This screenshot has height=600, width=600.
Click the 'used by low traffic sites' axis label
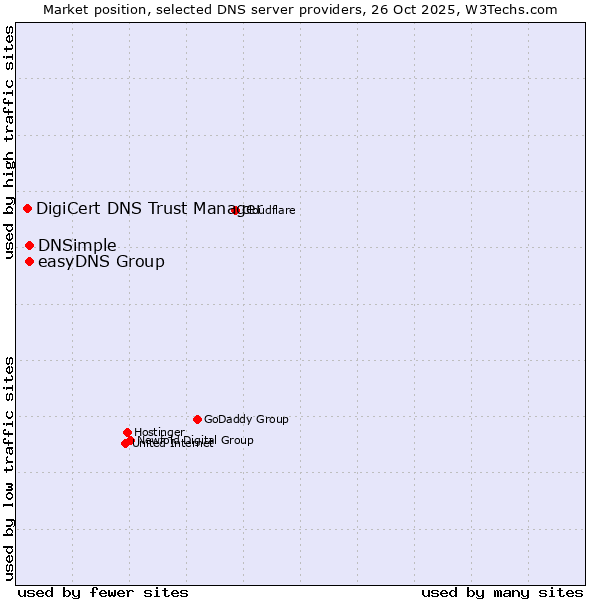pyautogui.click(x=9, y=468)
